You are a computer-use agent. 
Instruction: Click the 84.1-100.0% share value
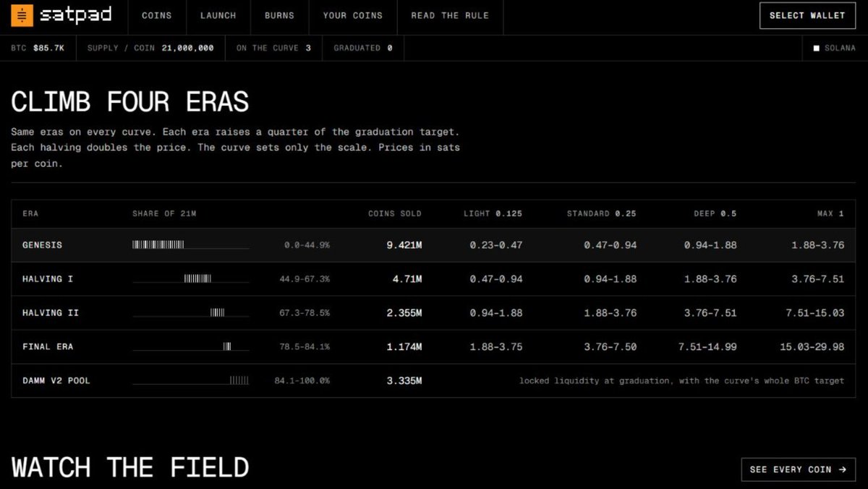pos(302,380)
